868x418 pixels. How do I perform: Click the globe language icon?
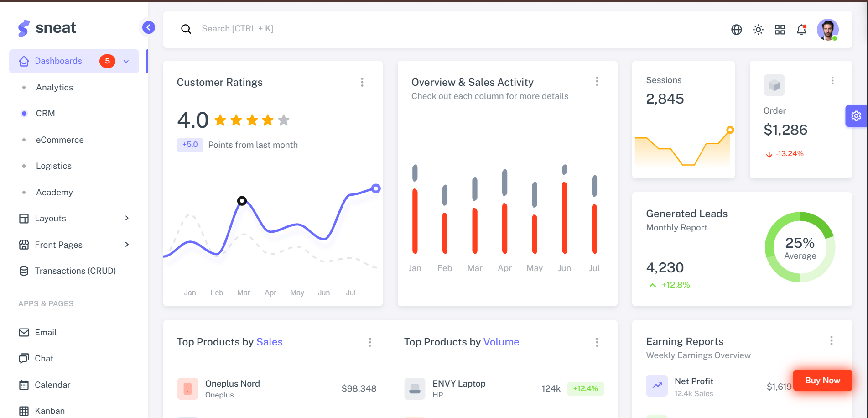(736, 30)
